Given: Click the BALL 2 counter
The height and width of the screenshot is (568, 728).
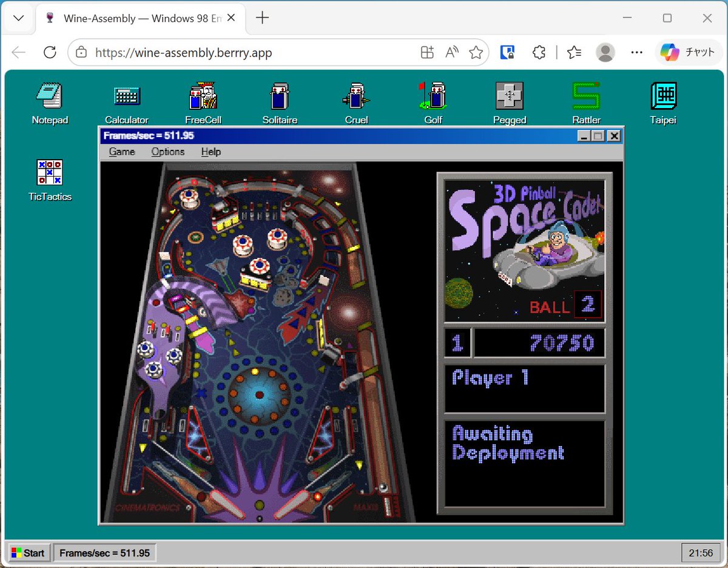Looking at the screenshot, I should point(565,304).
